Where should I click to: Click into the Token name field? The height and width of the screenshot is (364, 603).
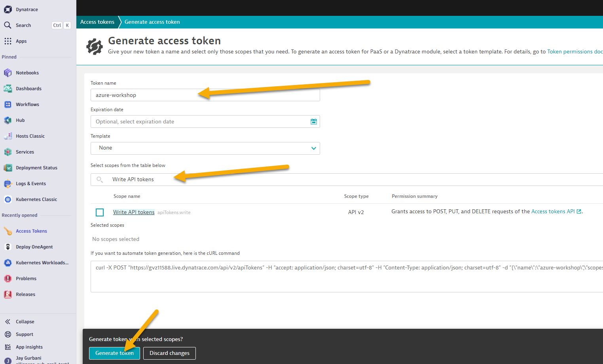point(205,95)
